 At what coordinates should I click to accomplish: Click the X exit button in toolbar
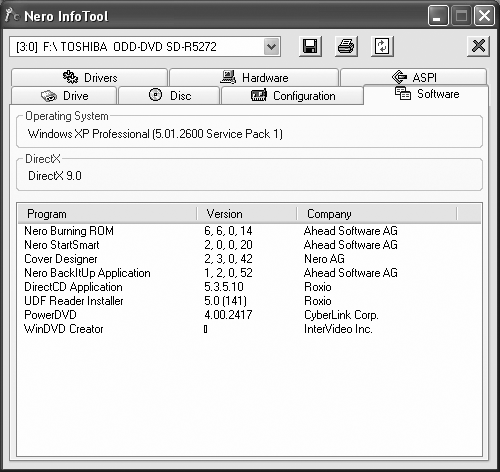(x=478, y=46)
